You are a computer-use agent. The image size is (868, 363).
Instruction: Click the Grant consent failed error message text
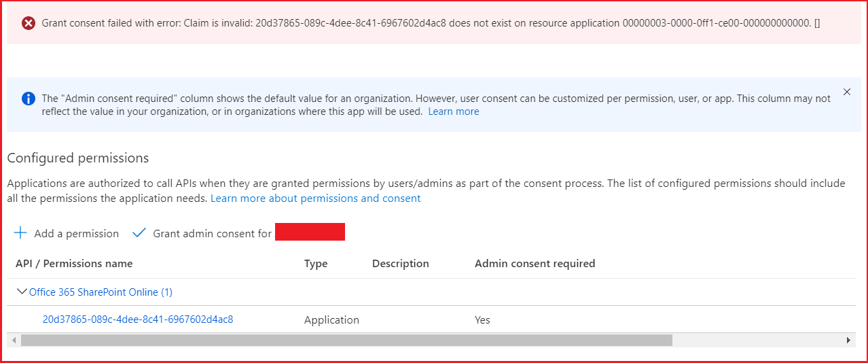pos(431,23)
